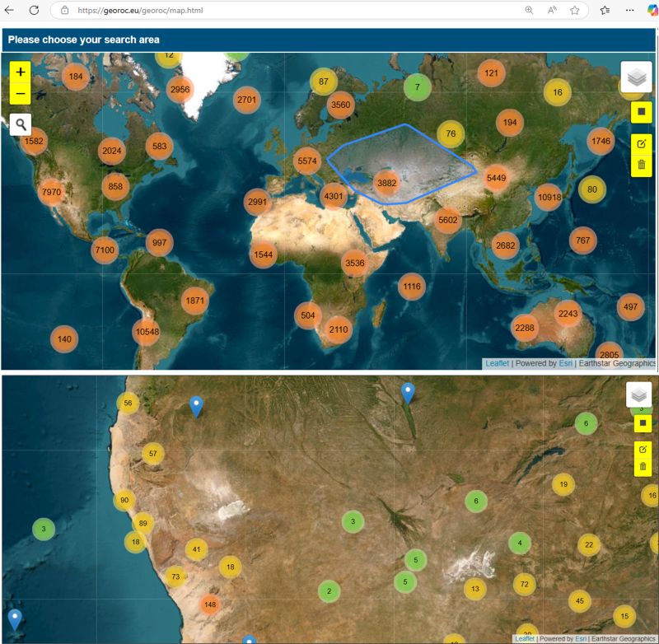Open the map search magnifier tool
Screen dimensions: 659x644
21,124
